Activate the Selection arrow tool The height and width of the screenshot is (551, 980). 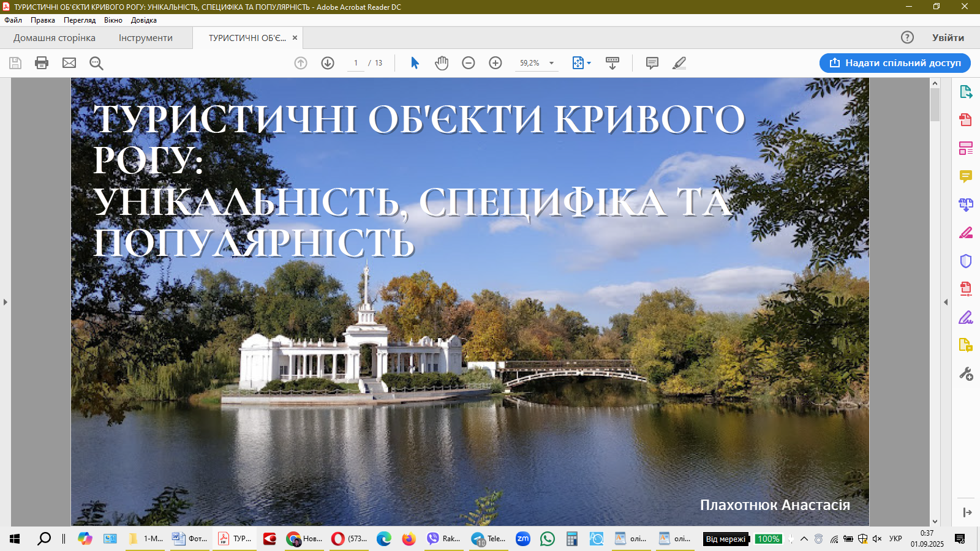coord(415,63)
